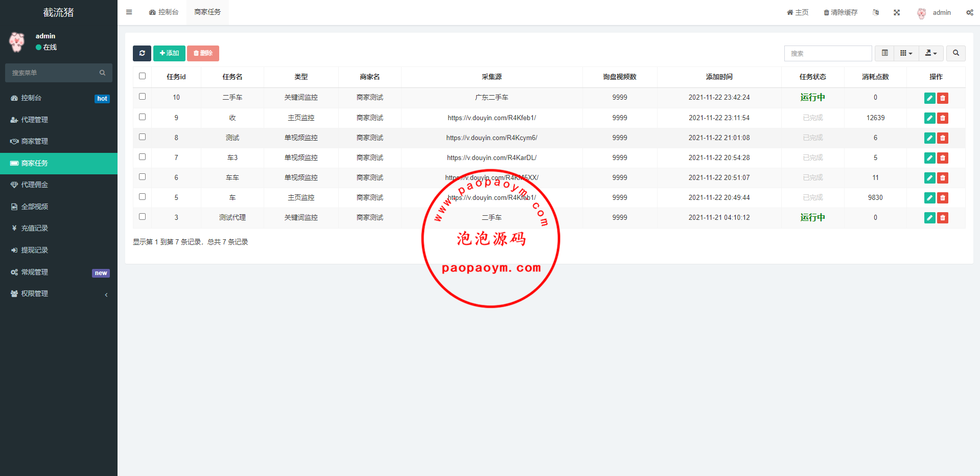Click the red trash icon for task 9
Viewport: 980px width, 476px height.
pos(943,118)
